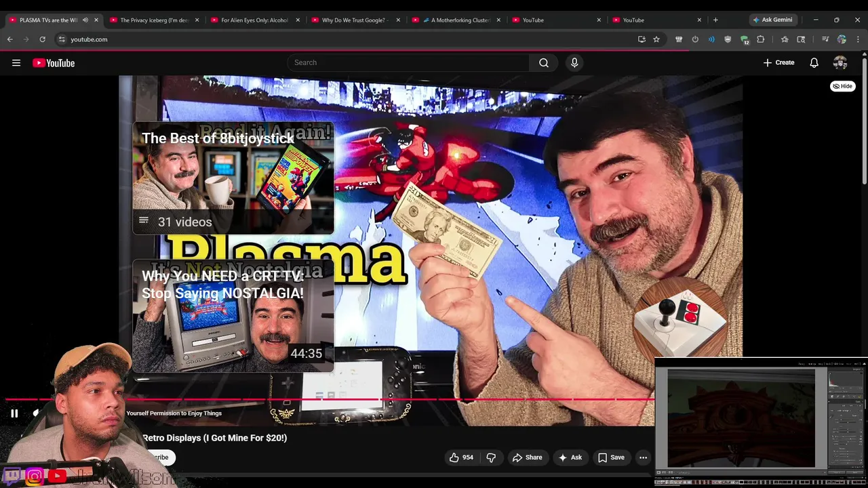
Task: Close The Privacy Iceberg tab
Action: [197, 20]
